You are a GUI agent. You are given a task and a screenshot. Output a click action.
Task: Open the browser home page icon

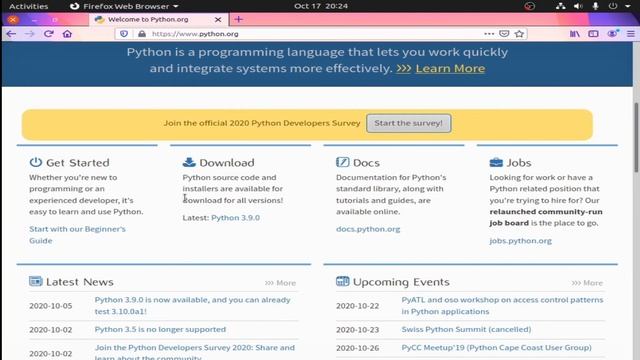67,34
